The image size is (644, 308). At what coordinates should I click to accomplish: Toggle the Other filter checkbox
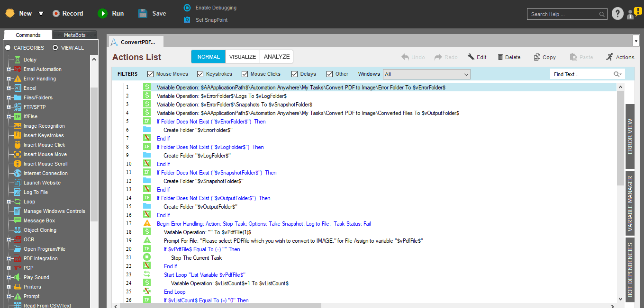click(x=330, y=74)
